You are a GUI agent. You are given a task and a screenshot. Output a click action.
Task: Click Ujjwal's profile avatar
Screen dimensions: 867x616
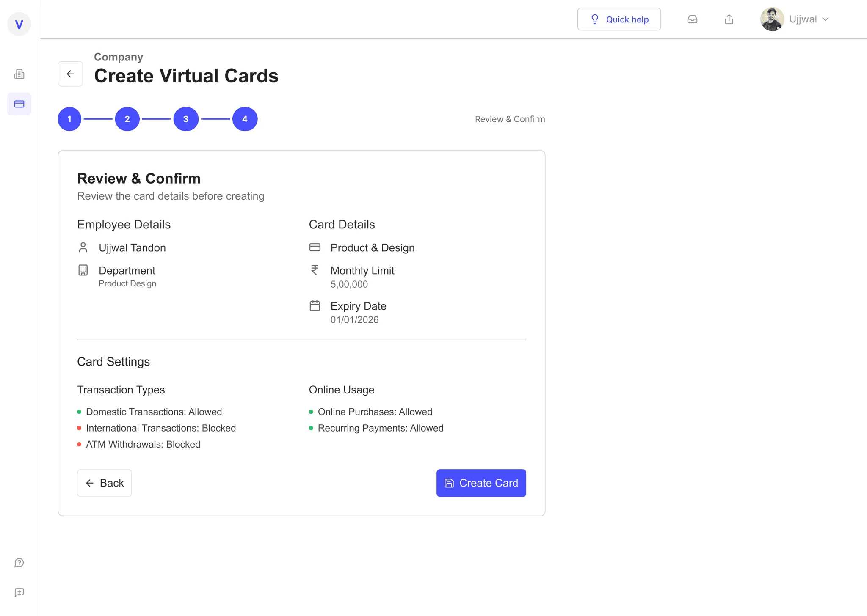[772, 19]
